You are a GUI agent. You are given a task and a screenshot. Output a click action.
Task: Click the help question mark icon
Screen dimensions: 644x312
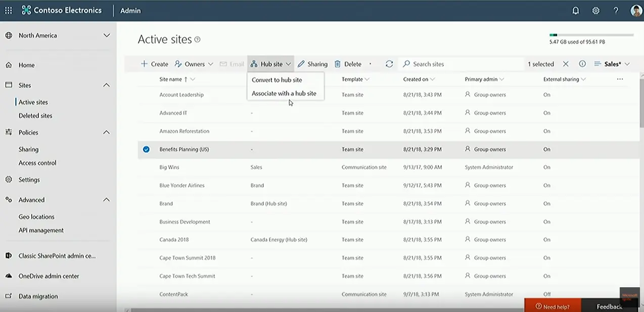[x=616, y=11]
